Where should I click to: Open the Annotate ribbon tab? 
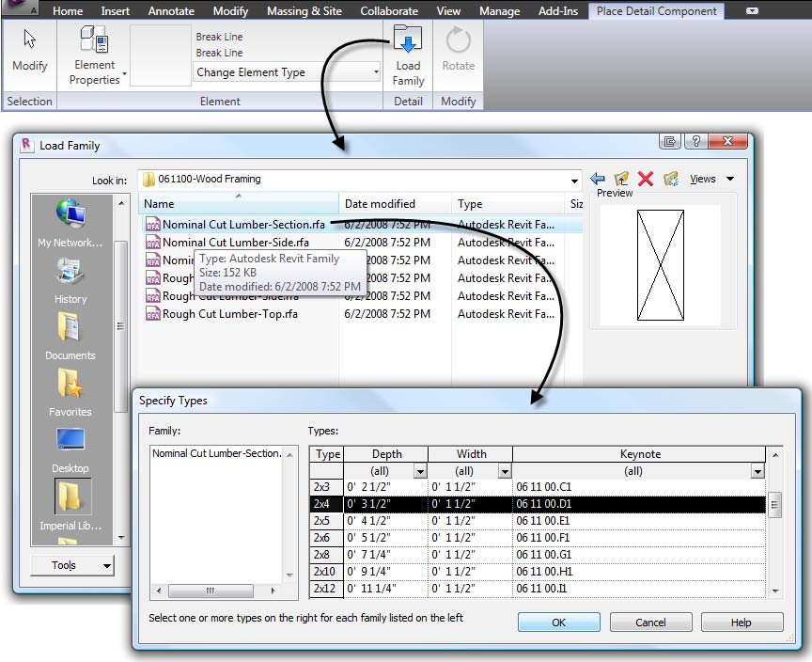[171, 11]
